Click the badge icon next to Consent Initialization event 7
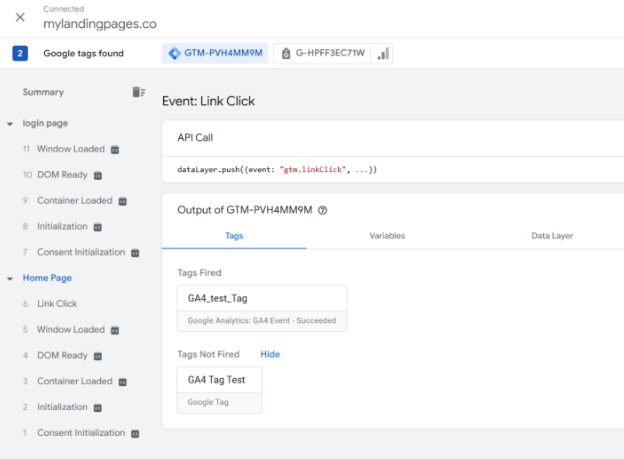This screenshot has width=624, height=459. pos(135,253)
